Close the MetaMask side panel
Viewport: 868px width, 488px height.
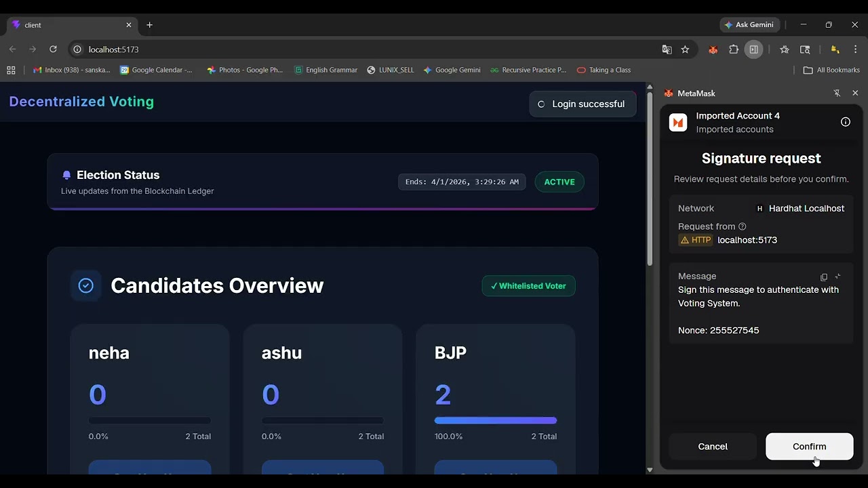tap(855, 94)
